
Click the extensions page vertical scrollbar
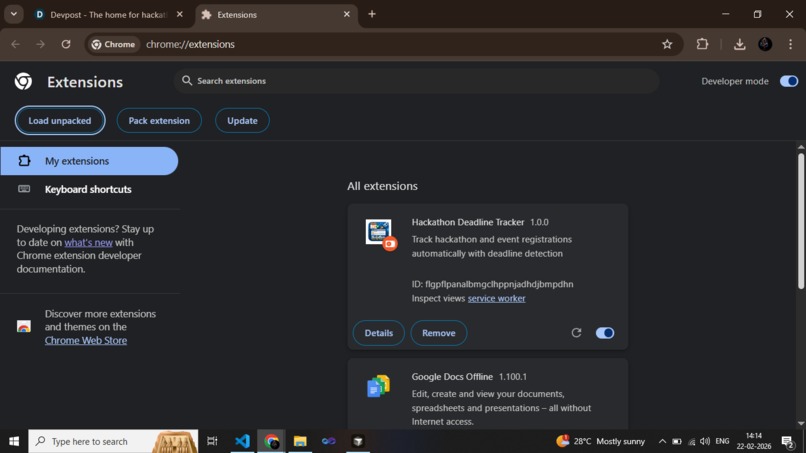click(x=801, y=221)
